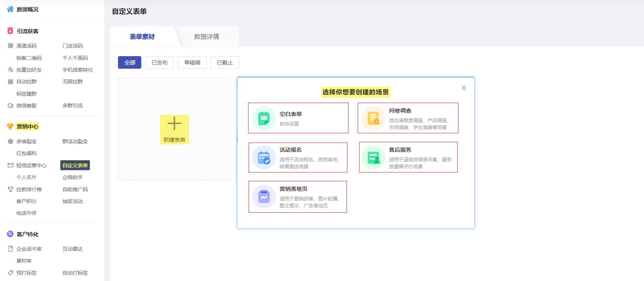Open 个人名片 menu item
Image resolution: width=644 pixels, height=281 pixels.
point(26,177)
